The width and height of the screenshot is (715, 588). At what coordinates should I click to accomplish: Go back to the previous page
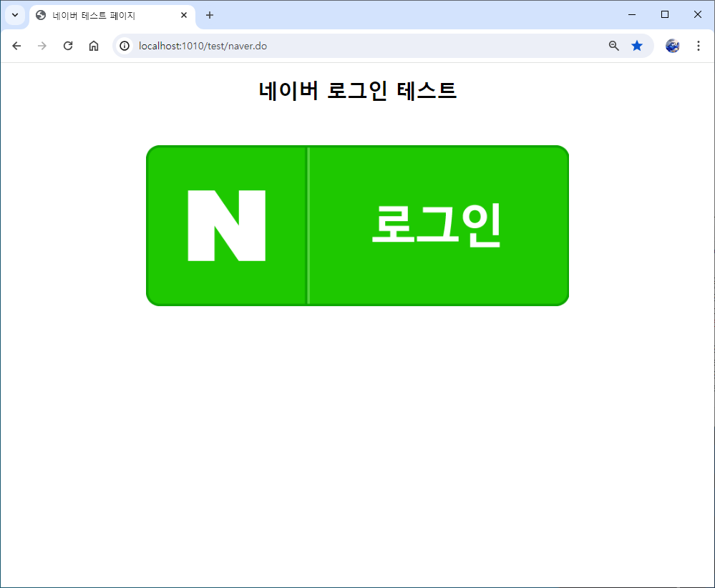(16, 46)
